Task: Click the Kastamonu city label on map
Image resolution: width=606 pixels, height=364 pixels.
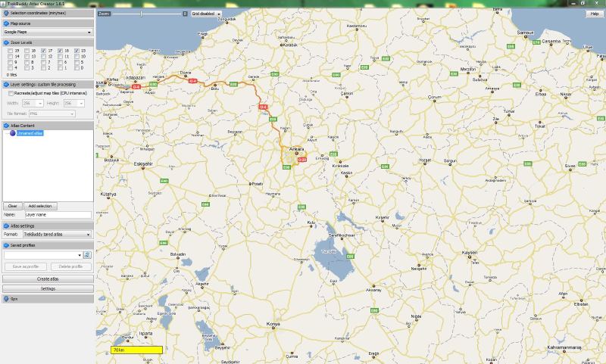Action: (356, 26)
